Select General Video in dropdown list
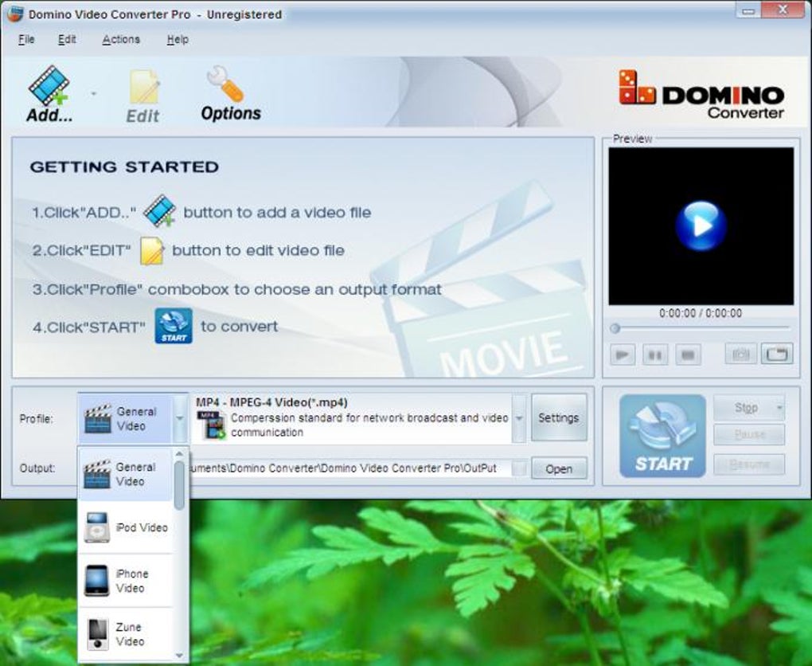The height and width of the screenshot is (666, 812). click(125, 474)
